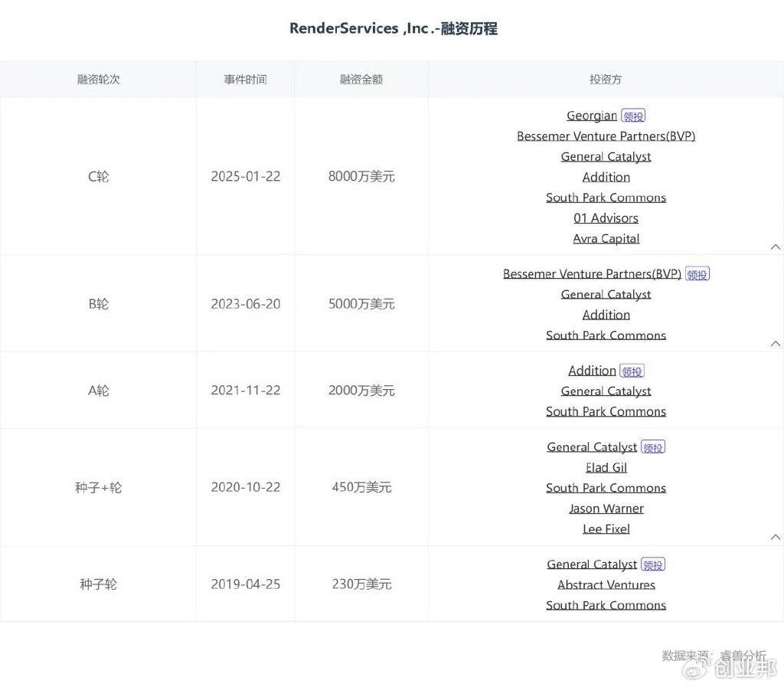Open the Lee Fixel investor link
Viewport: 784px width, 687px height.
tap(606, 529)
